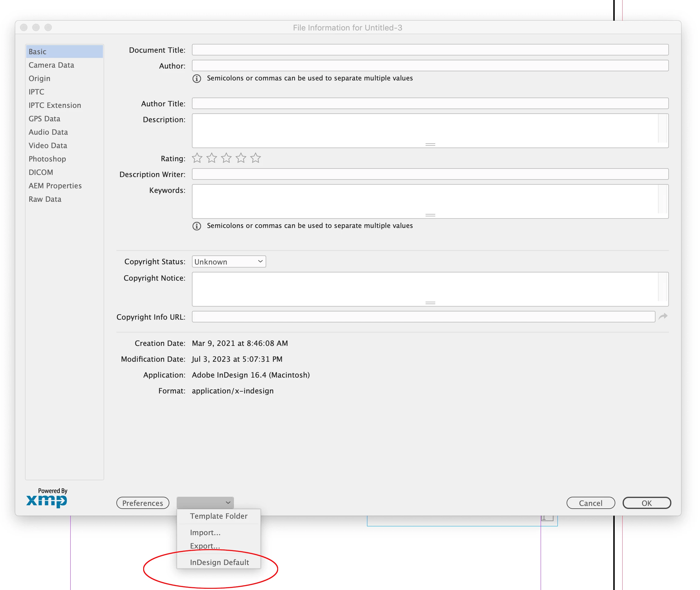Click the Cancel button

click(590, 503)
